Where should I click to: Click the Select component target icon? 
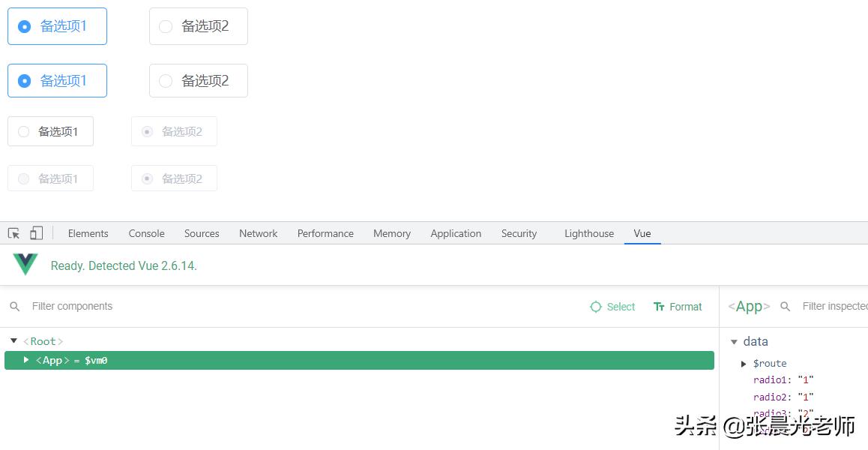click(x=596, y=307)
